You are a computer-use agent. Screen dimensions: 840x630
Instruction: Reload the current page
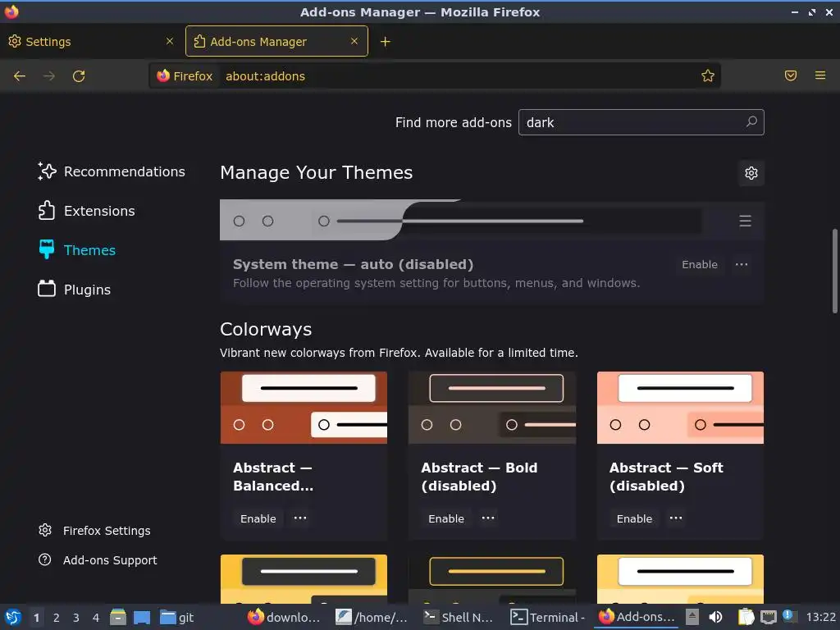(x=79, y=76)
